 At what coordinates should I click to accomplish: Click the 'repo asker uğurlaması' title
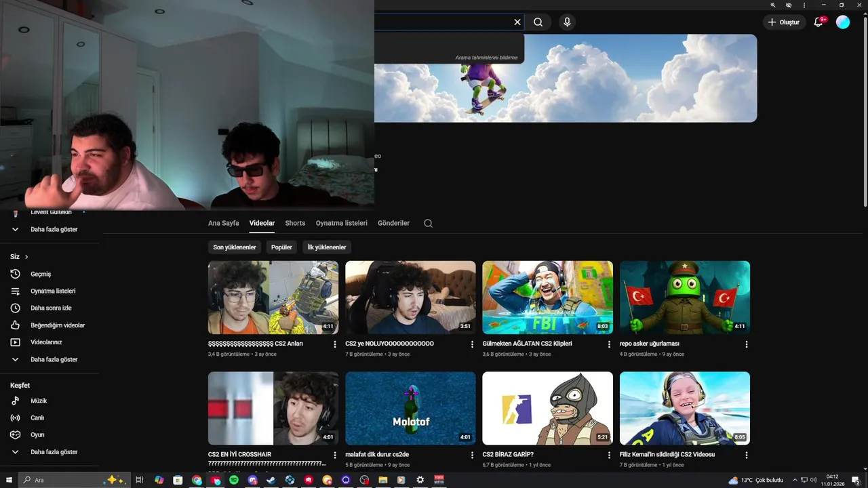click(x=650, y=344)
